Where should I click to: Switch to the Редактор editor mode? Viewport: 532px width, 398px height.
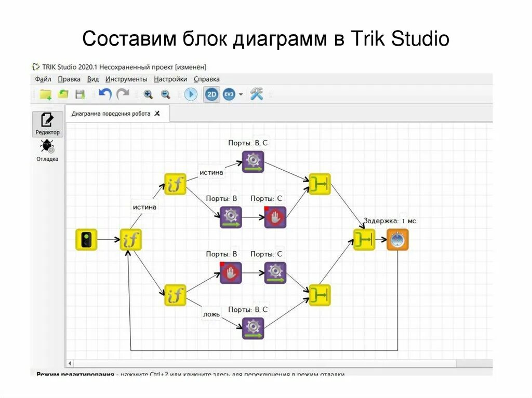pos(47,124)
